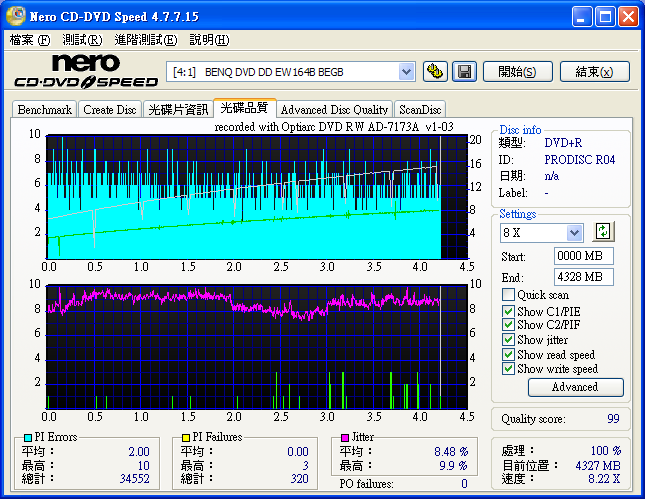The height and width of the screenshot is (499, 645).
Task: Click the progress value 100 %
Action: pyautogui.click(x=606, y=451)
